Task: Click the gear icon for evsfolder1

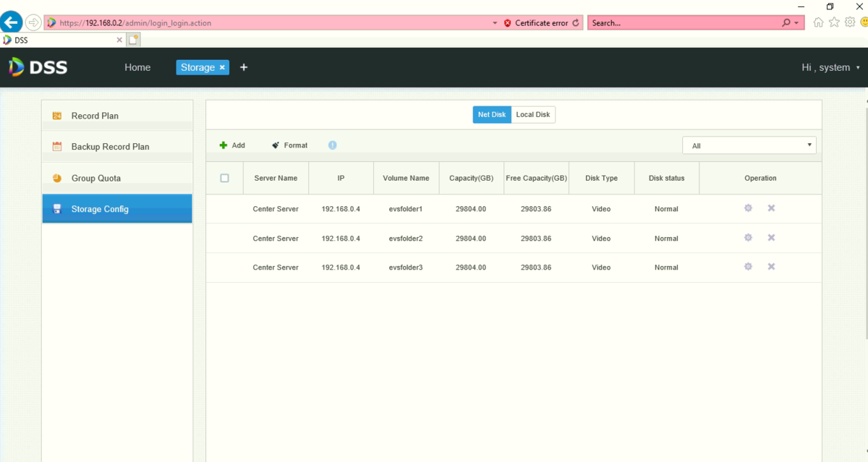Action: [748, 208]
